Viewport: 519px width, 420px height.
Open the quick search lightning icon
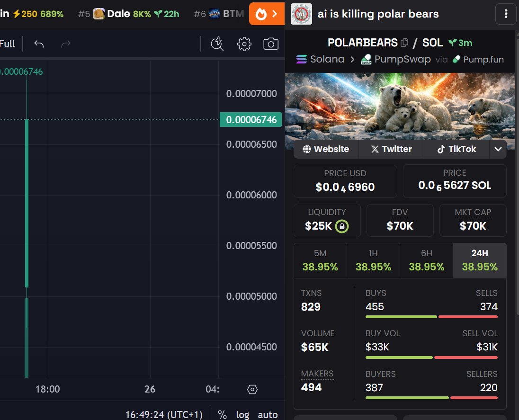pos(217,44)
